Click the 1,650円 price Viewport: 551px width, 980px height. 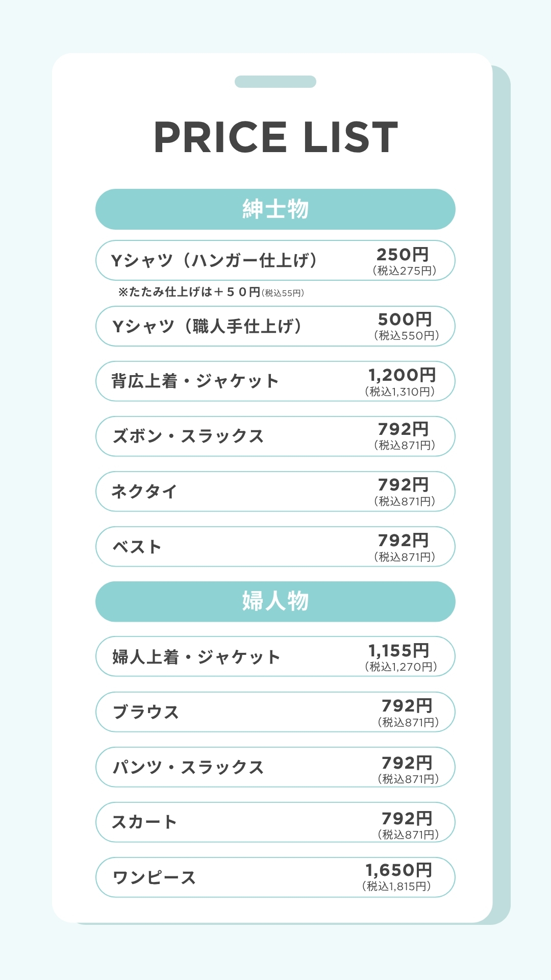coord(399,870)
